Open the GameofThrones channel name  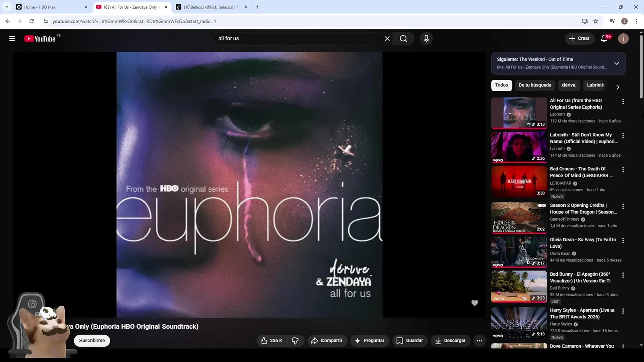[565, 219]
